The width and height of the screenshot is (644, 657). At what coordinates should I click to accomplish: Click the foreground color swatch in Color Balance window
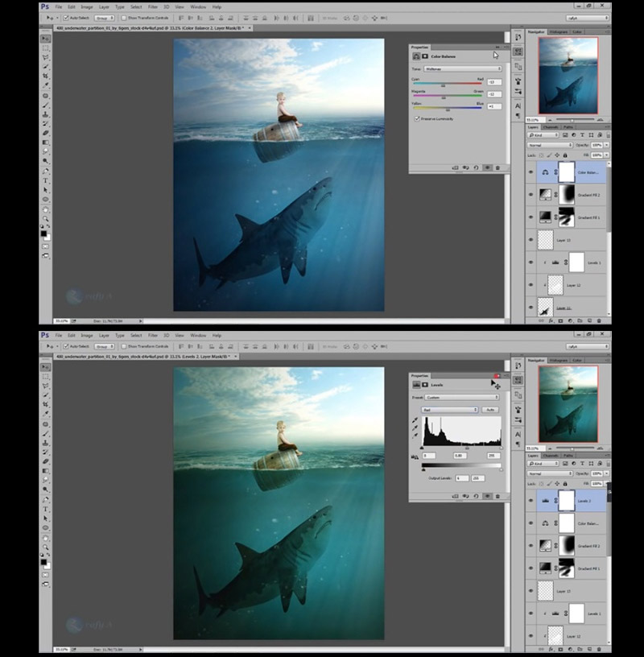(43, 233)
